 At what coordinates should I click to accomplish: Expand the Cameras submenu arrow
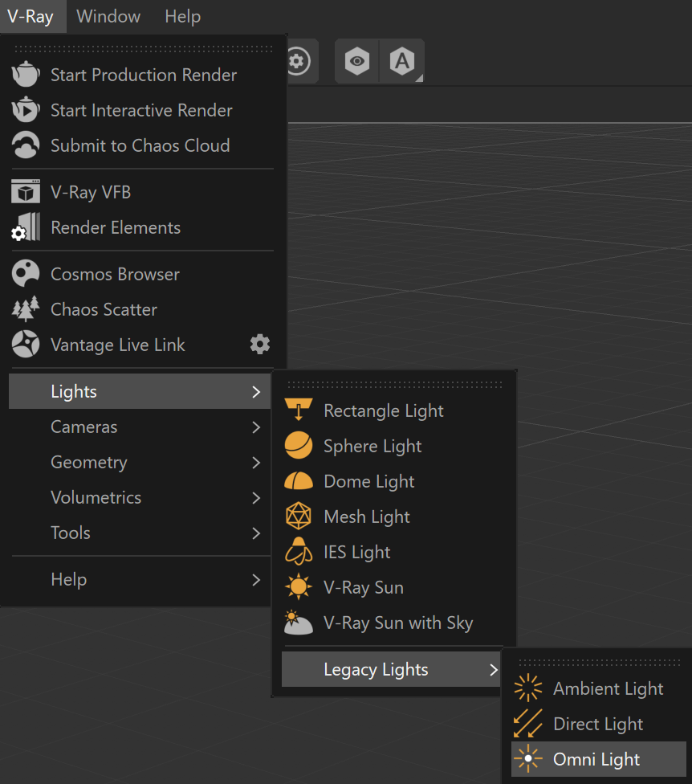256,427
